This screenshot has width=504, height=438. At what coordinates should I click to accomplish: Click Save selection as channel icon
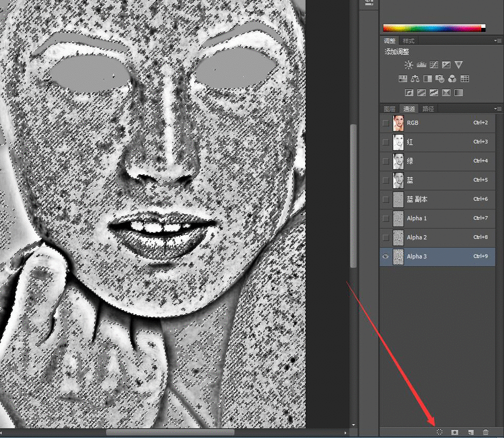point(455,432)
